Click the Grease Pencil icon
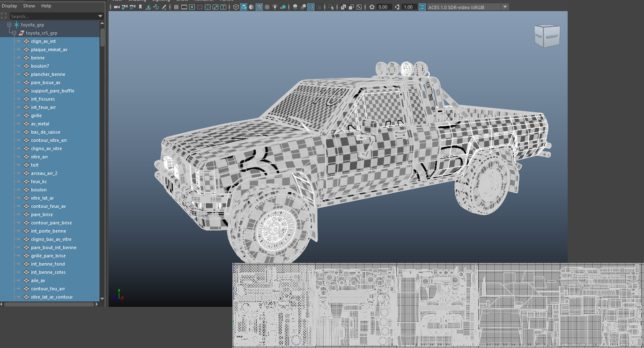 point(163,7)
